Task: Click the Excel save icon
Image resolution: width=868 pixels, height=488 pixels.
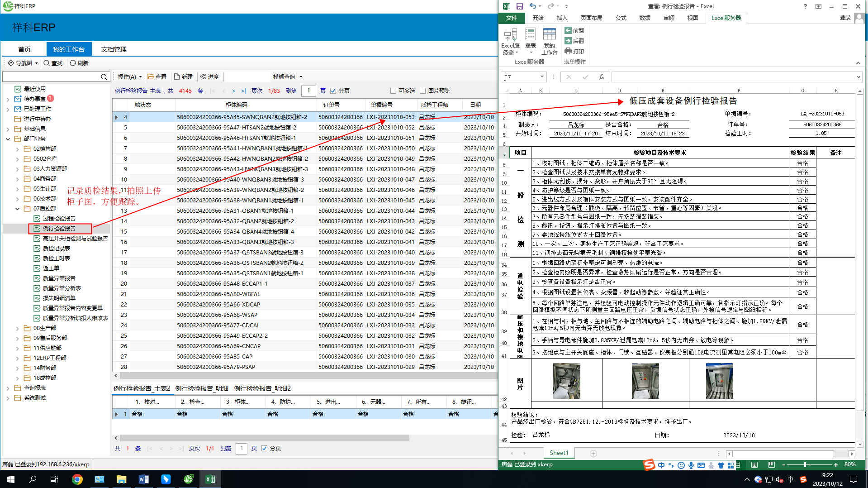Action: [x=519, y=6]
